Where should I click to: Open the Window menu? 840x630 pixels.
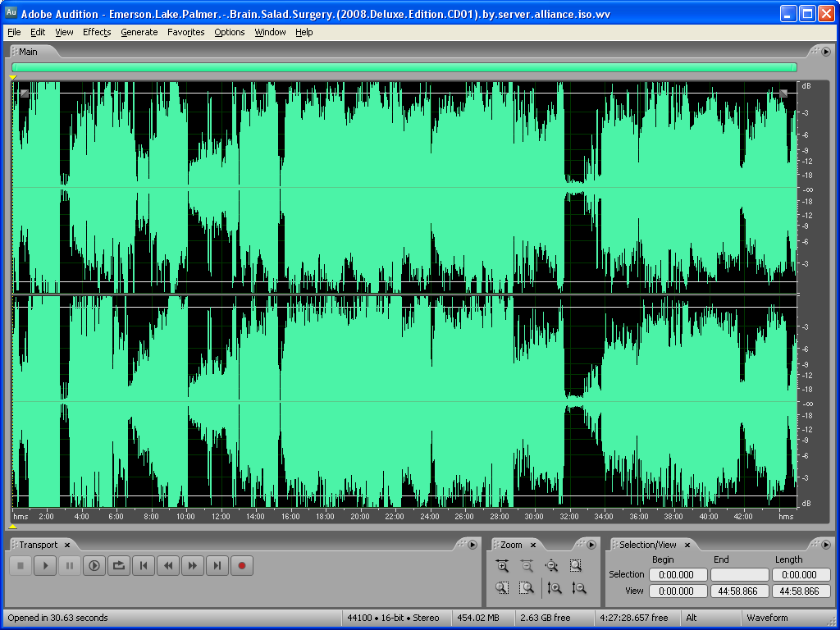(270, 32)
